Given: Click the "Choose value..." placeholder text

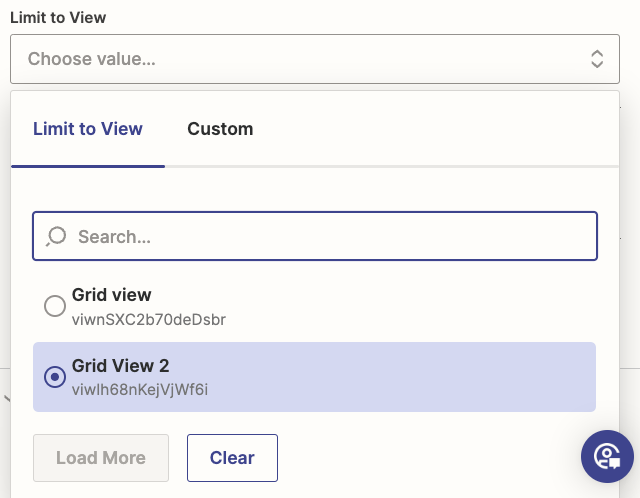Looking at the screenshot, I should [x=92, y=59].
